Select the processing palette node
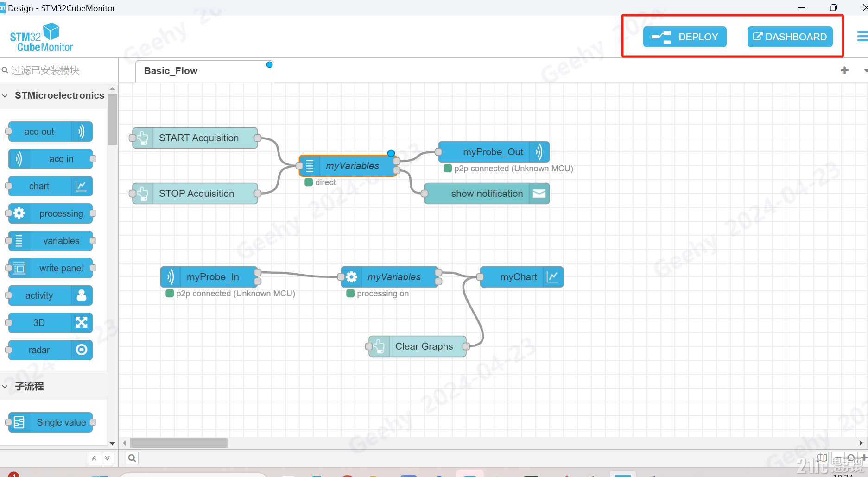 click(x=51, y=213)
